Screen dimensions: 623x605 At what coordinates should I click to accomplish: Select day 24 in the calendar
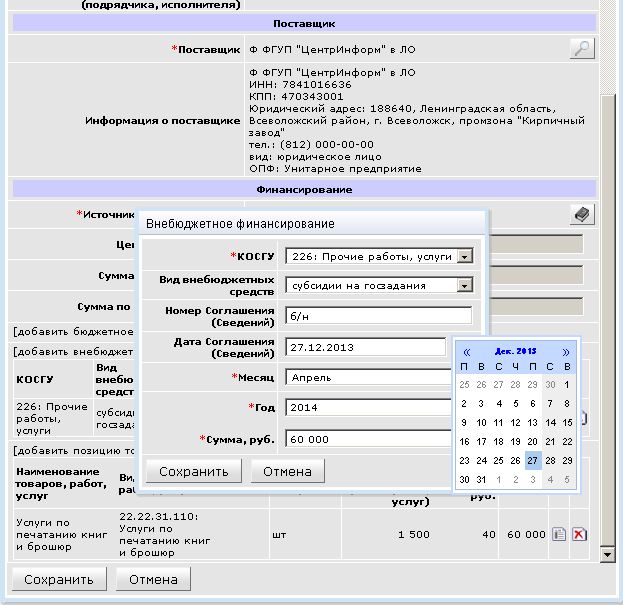[481, 460]
